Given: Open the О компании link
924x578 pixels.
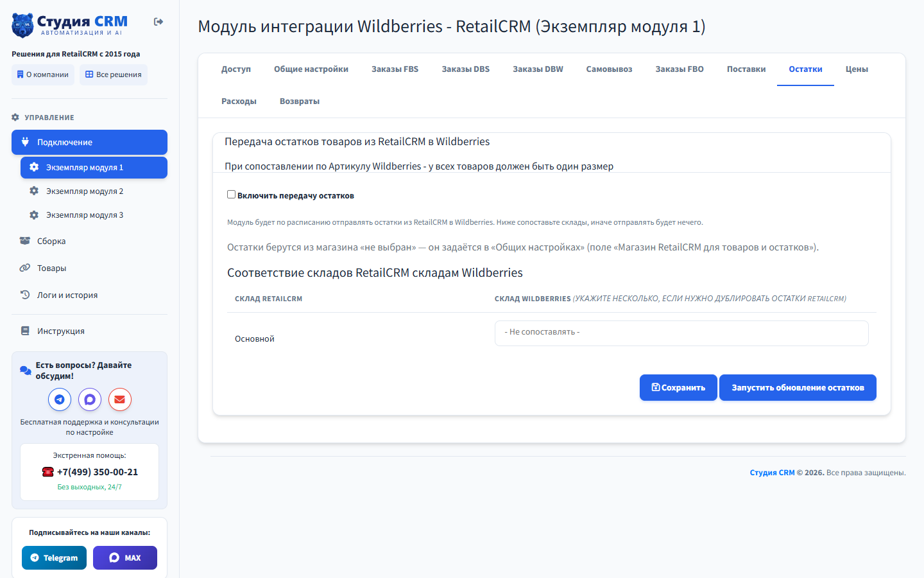Looking at the screenshot, I should (x=43, y=74).
